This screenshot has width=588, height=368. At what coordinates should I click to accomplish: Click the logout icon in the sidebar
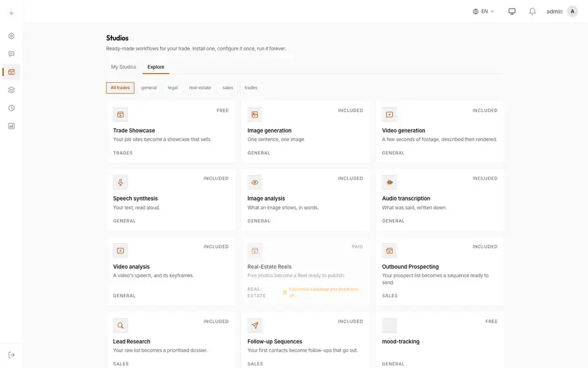coord(11,355)
